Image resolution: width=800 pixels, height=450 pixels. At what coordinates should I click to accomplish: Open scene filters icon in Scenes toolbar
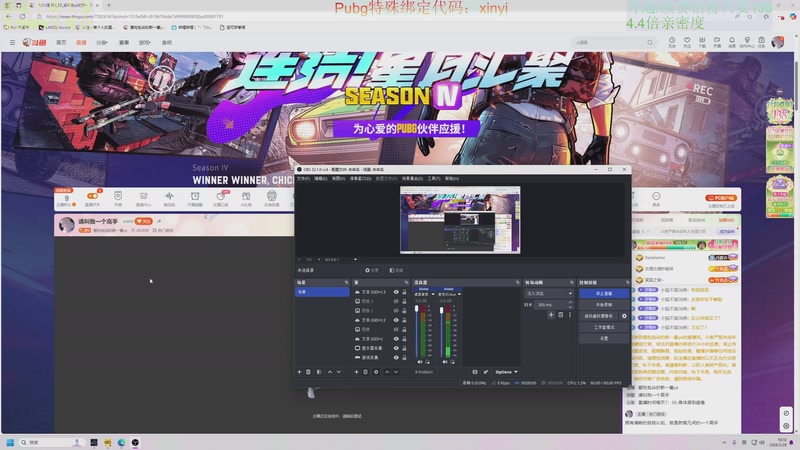pos(319,372)
